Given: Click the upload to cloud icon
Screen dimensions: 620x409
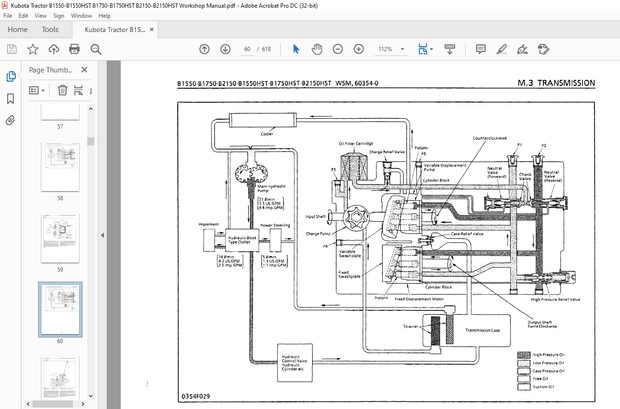Looking at the screenshot, I should click(53, 49).
